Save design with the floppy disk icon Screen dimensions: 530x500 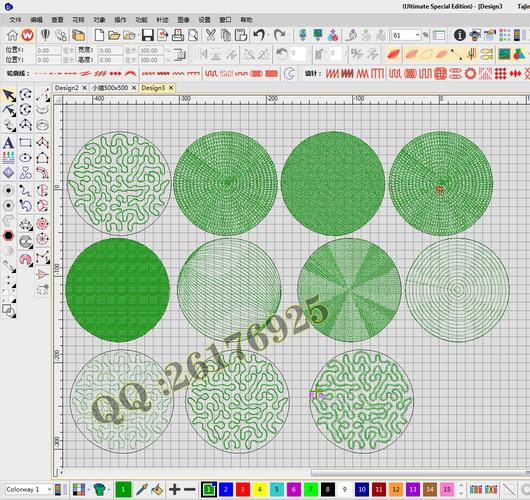(148, 35)
